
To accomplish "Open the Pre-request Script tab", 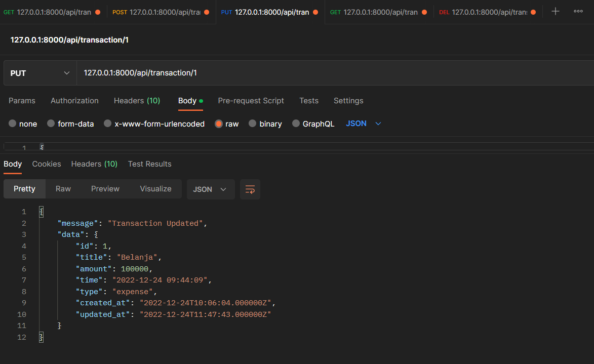I will click(x=251, y=101).
